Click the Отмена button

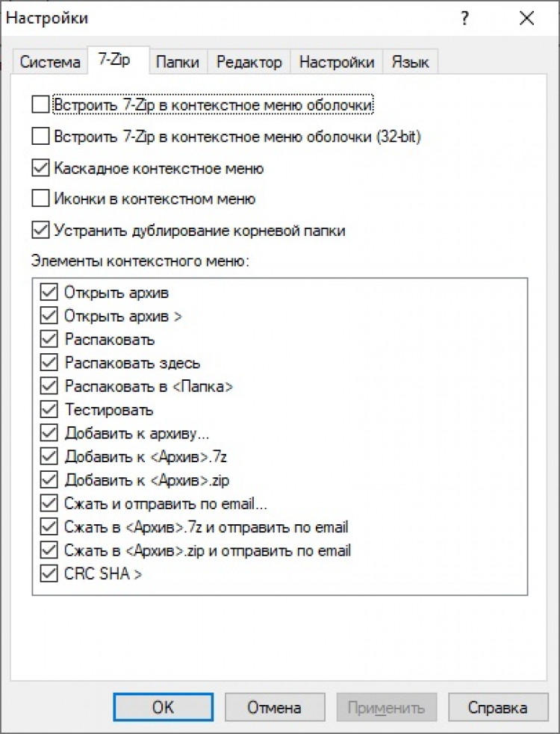274,707
